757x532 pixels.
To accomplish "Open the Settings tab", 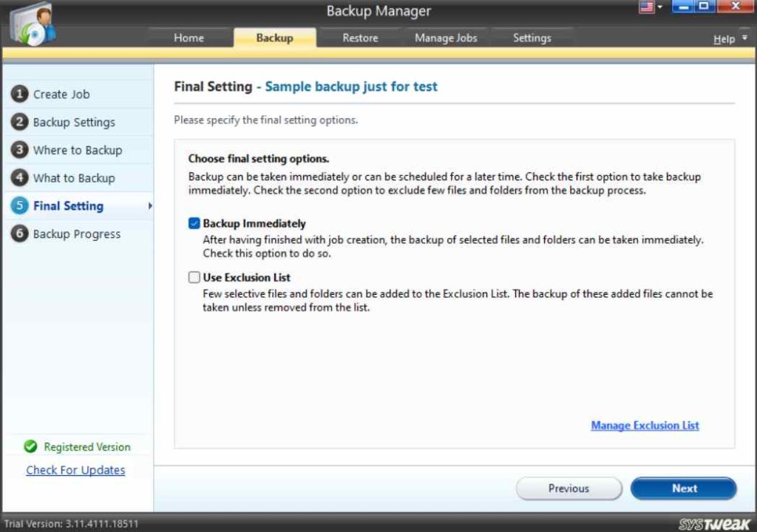I will coord(532,38).
